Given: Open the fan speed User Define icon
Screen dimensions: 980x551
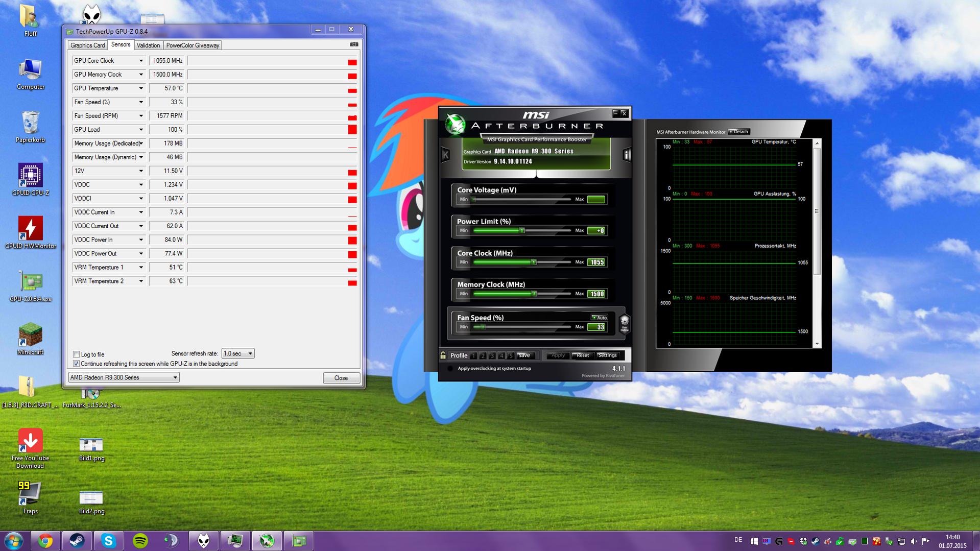Looking at the screenshot, I should click(x=624, y=324).
